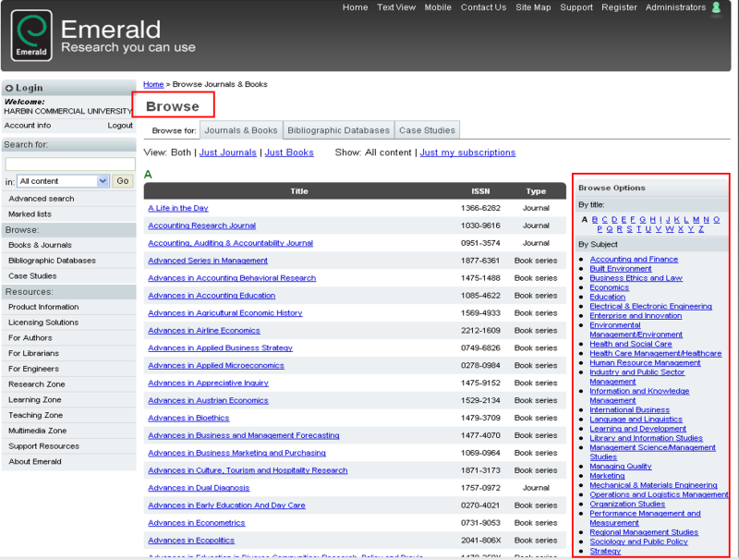Click the Emerald logo icon

tap(31, 35)
